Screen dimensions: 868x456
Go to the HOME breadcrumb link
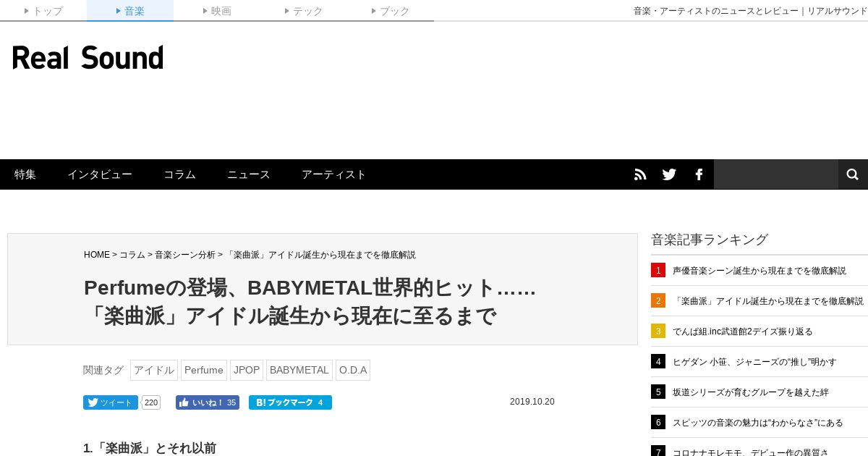coord(97,255)
